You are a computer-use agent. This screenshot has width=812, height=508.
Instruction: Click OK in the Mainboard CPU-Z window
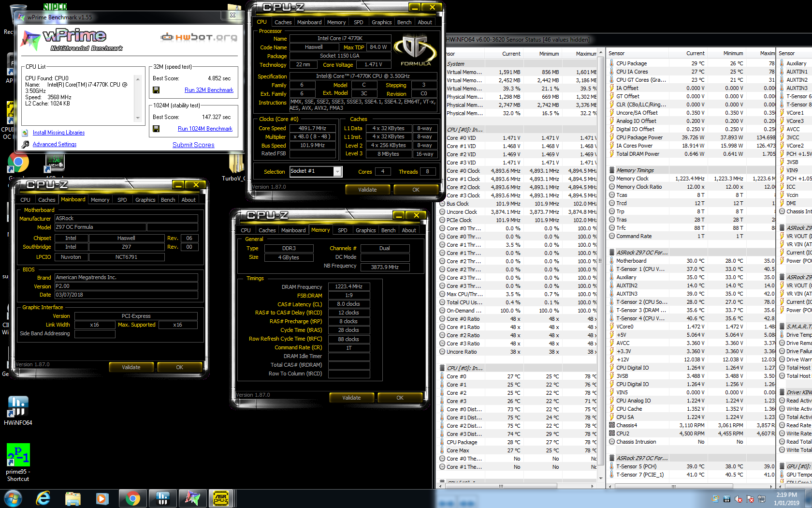click(x=179, y=367)
